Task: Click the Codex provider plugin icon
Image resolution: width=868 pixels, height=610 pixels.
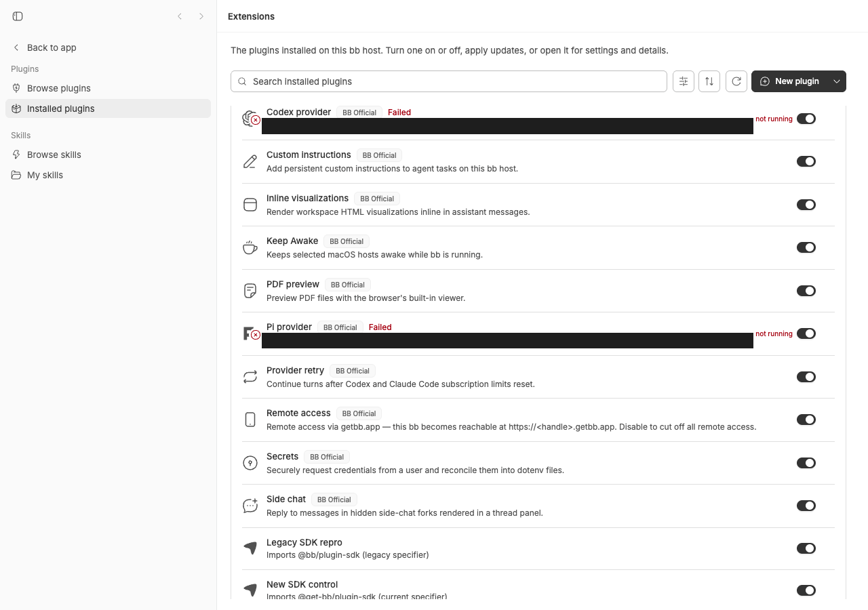Action: [250, 119]
